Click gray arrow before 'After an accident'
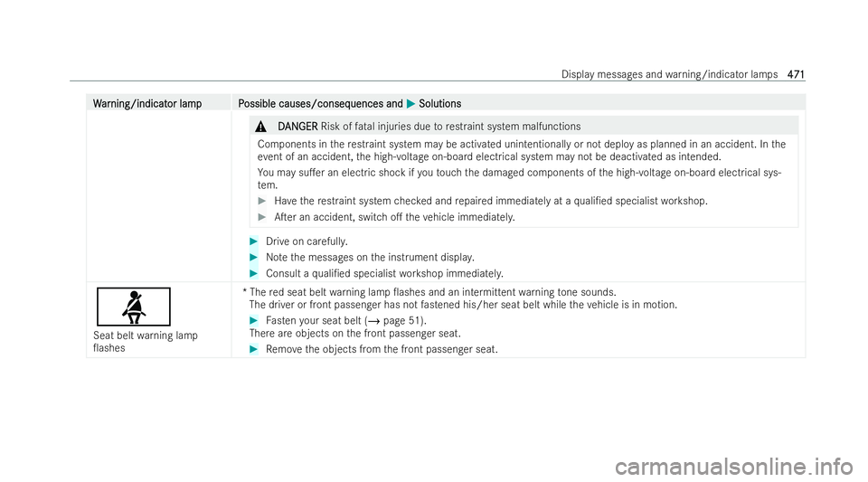This screenshot has height=482, width=868. pos(262,217)
